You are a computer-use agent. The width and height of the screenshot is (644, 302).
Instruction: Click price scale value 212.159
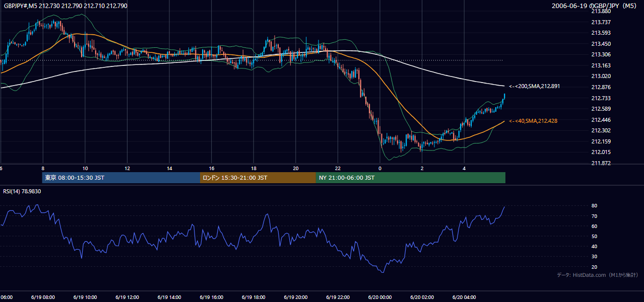[x=600, y=141]
